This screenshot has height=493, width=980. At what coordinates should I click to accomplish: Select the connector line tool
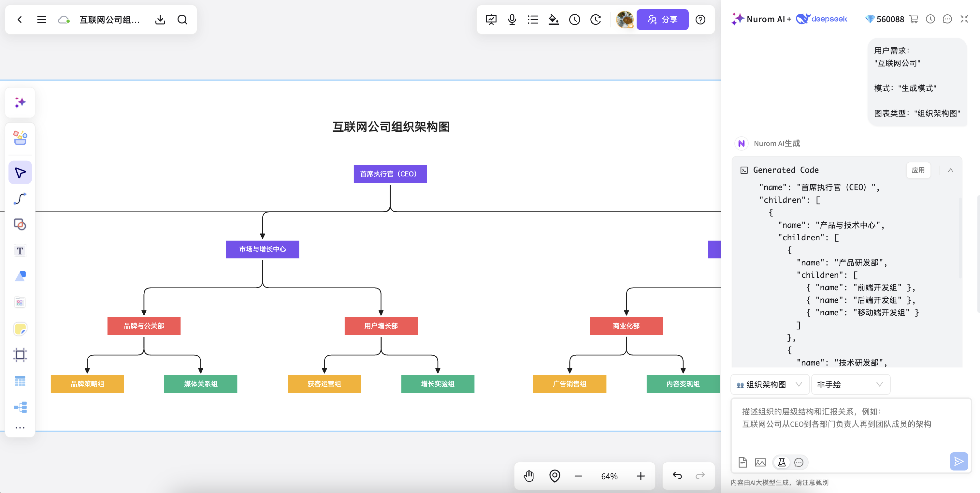20,198
